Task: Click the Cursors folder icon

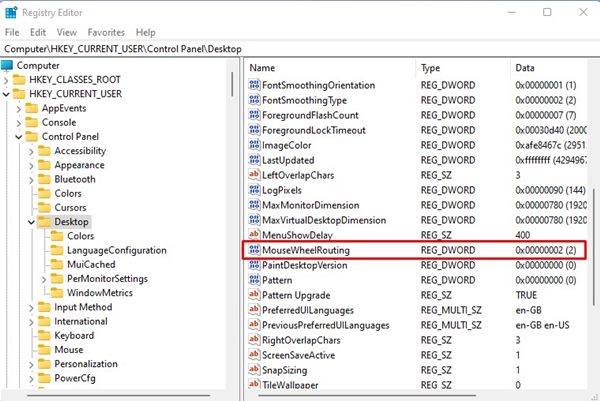Action: (x=44, y=208)
